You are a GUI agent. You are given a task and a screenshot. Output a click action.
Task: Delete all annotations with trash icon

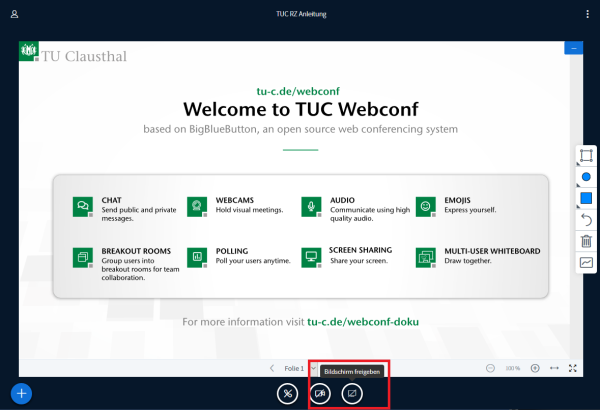point(586,241)
